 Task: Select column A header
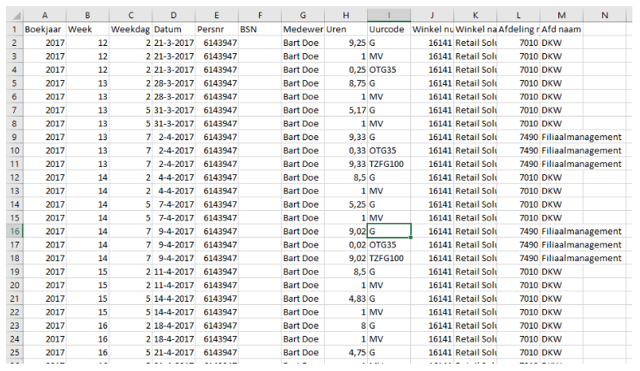(x=44, y=16)
